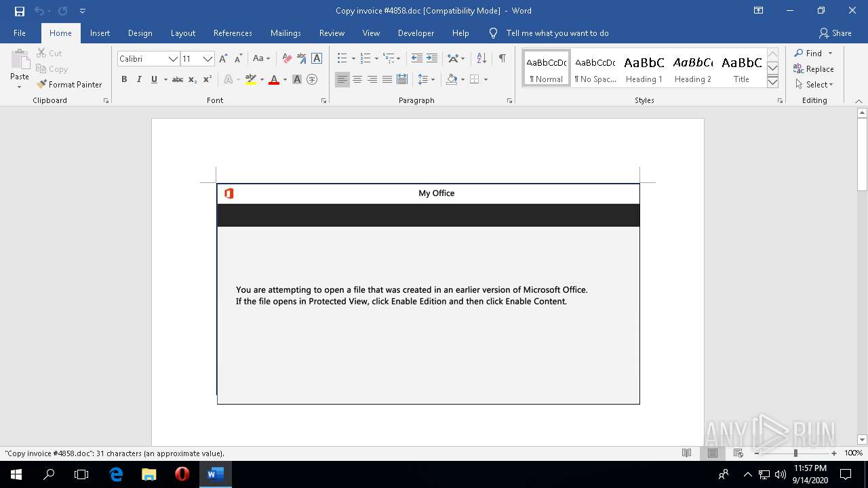Click the vertical scrollbar thumb
The image size is (868, 488).
tap(862, 155)
